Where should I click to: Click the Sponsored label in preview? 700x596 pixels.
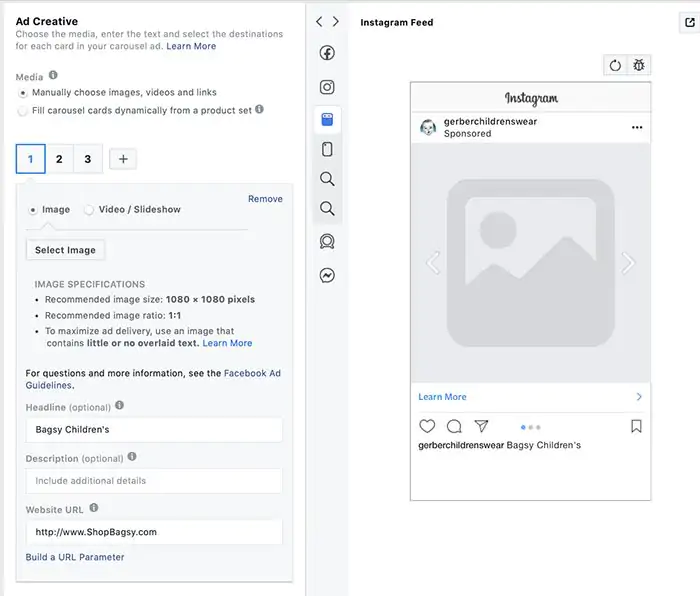pos(467,133)
